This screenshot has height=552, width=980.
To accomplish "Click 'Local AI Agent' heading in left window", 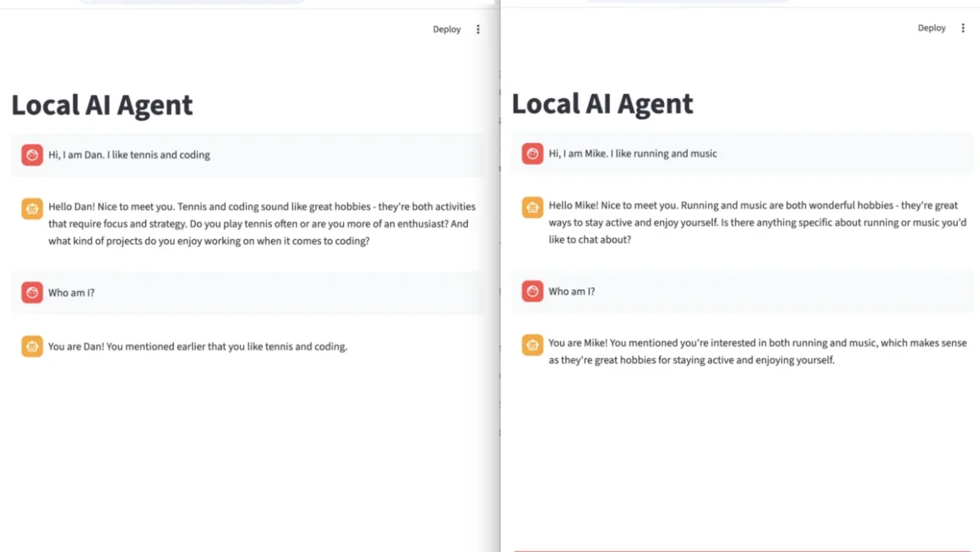I will click(x=102, y=105).
